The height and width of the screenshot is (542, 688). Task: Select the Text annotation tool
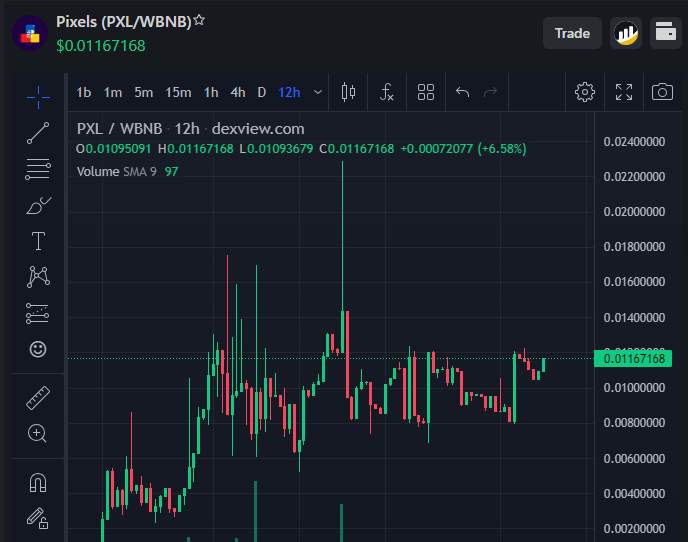tap(38, 241)
